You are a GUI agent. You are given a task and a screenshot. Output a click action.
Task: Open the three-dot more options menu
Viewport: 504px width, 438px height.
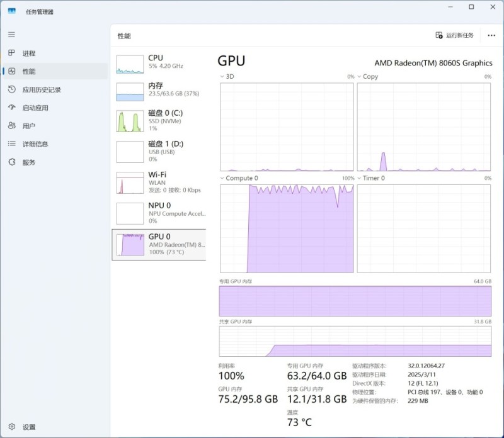point(491,36)
